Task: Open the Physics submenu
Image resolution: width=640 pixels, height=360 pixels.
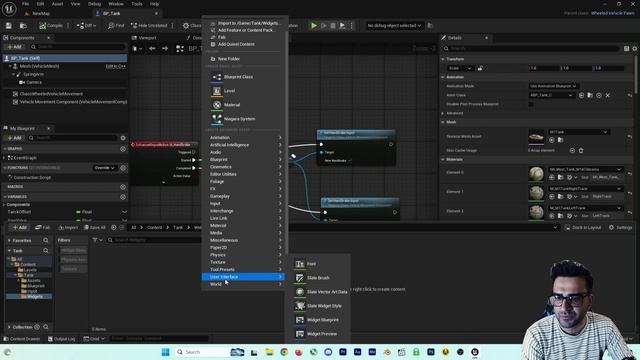Action: click(x=245, y=255)
